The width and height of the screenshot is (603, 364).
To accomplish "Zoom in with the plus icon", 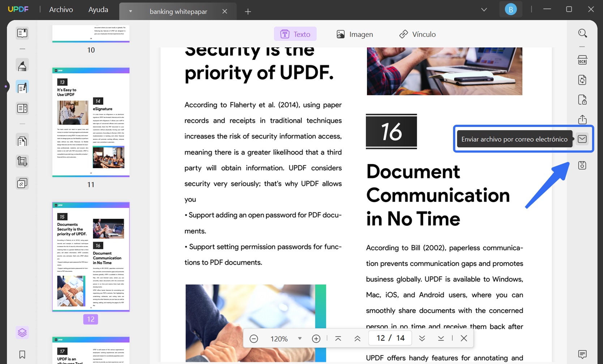I will [316, 339].
